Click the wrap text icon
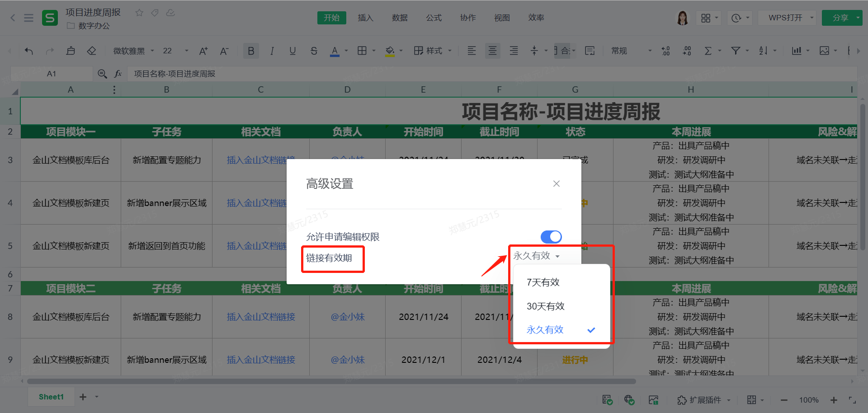Viewport: 868px width, 413px height. 590,51
